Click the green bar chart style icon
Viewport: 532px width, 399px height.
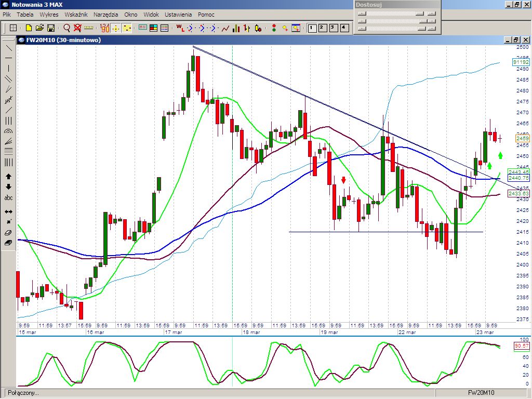(x=236, y=28)
